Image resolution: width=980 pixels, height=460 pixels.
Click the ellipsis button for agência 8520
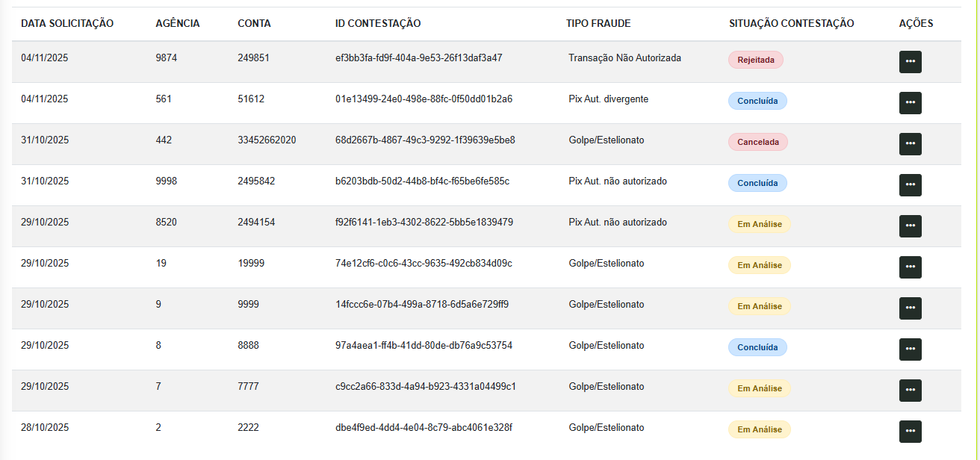coord(910,226)
